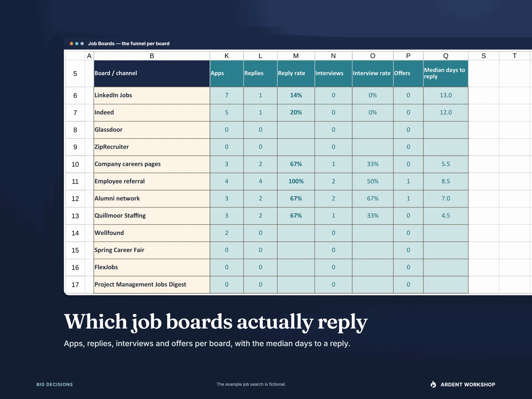The image size is (532, 399).
Task: Click the "Interview rate" header cell
Action: 373,73
